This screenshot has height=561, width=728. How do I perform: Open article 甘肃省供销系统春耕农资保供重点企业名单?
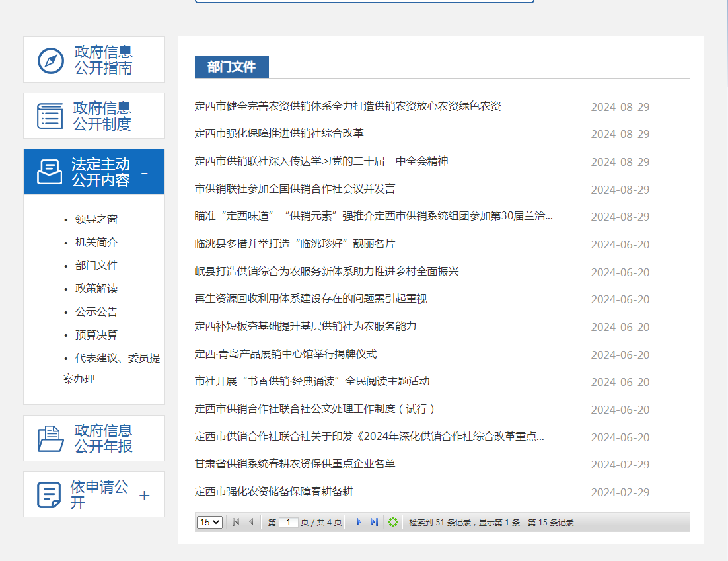(295, 463)
